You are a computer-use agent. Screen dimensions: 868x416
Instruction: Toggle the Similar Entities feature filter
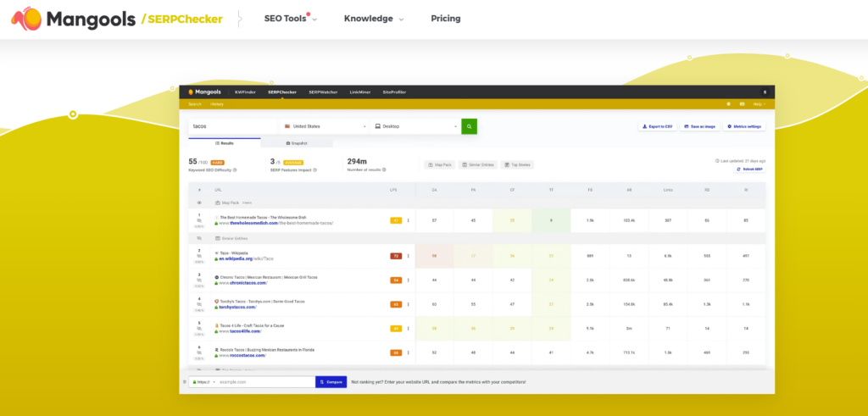477,164
